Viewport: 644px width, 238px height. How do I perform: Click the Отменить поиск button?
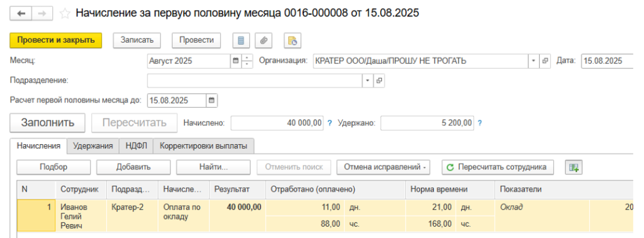pyautogui.click(x=294, y=167)
